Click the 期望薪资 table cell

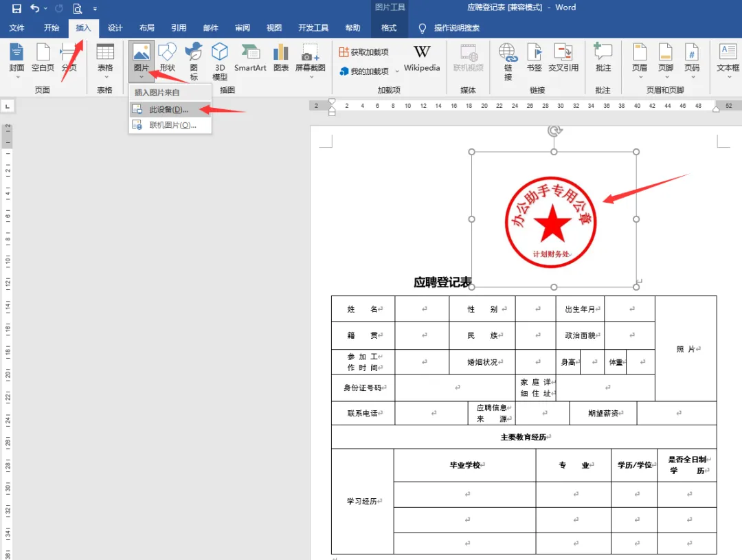pyautogui.click(x=603, y=413)
